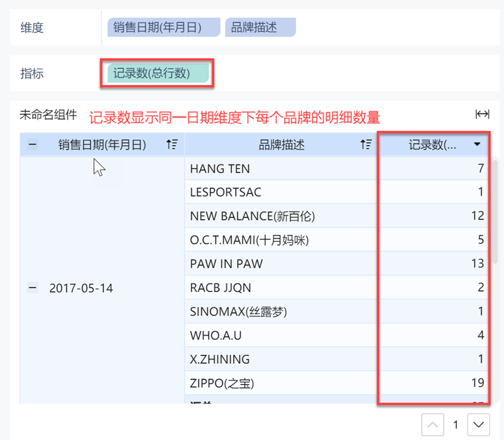Screen dimensions: 504x440
Task: Click the 品牌描述 column header text
Action: [282, 145]
